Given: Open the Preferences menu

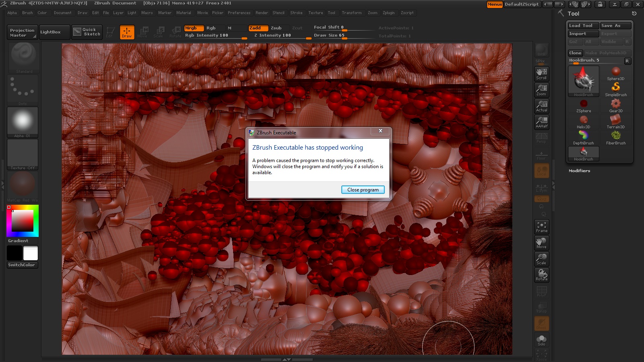Looking at the screenshot, I should click(x=239, y=13).
